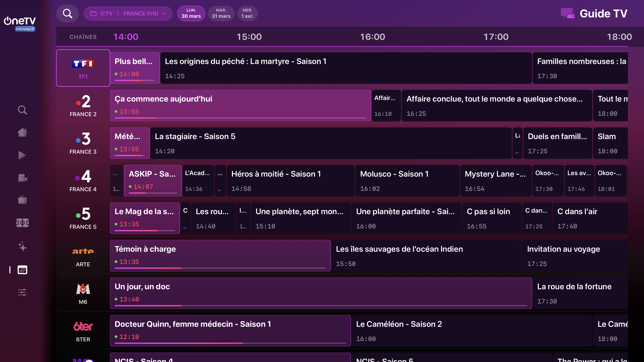Click the active TV guide sidebar icon
Screen dimensions: 644x362
(22, 270)
